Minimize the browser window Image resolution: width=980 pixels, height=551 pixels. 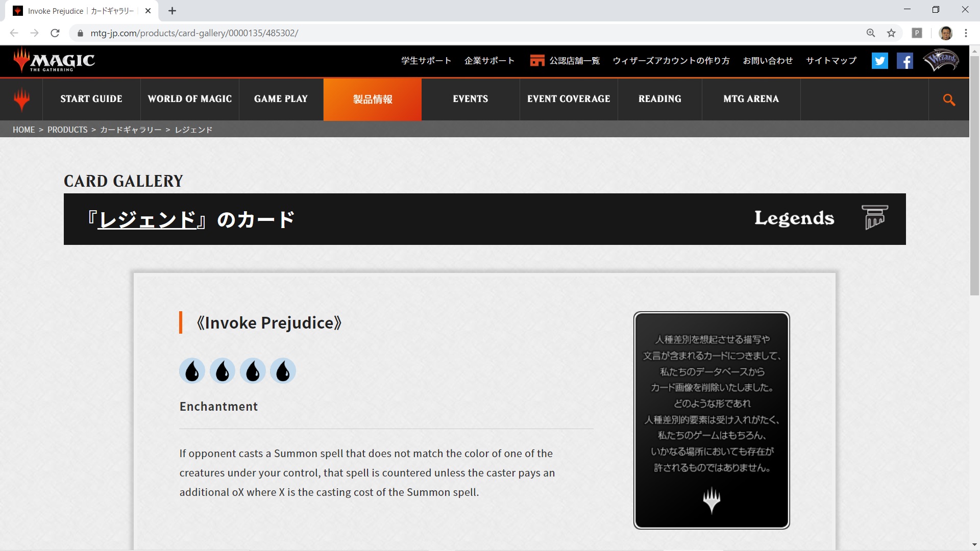click(x=907, y=10)
